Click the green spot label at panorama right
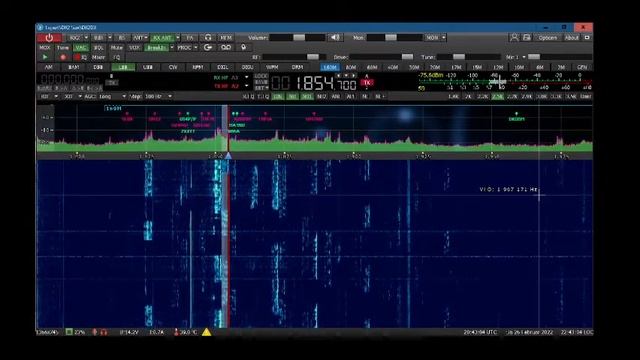 pos(516,119)
